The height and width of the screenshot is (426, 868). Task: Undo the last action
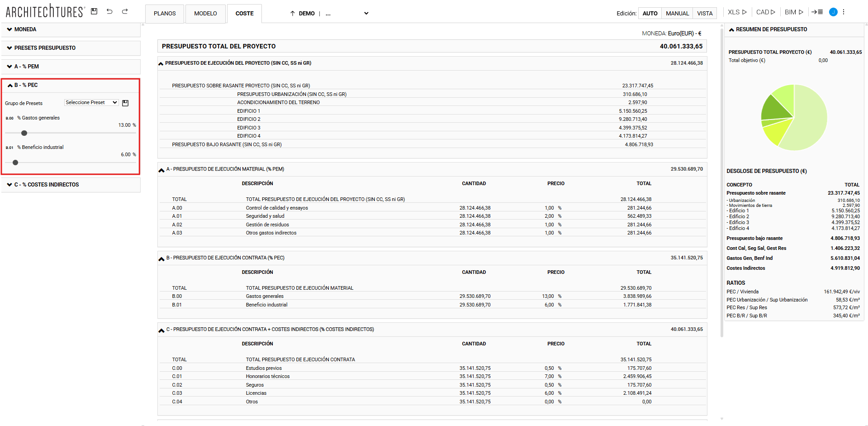click(109, 11)
